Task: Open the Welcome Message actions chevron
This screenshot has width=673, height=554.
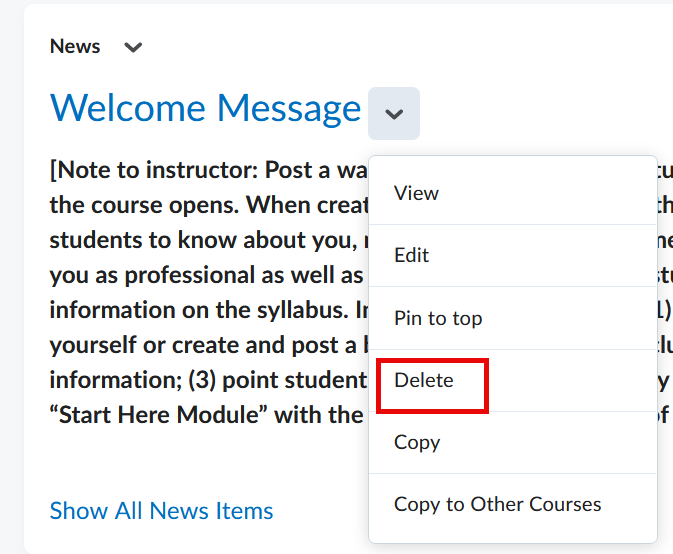Action: (x=394, y=113)
